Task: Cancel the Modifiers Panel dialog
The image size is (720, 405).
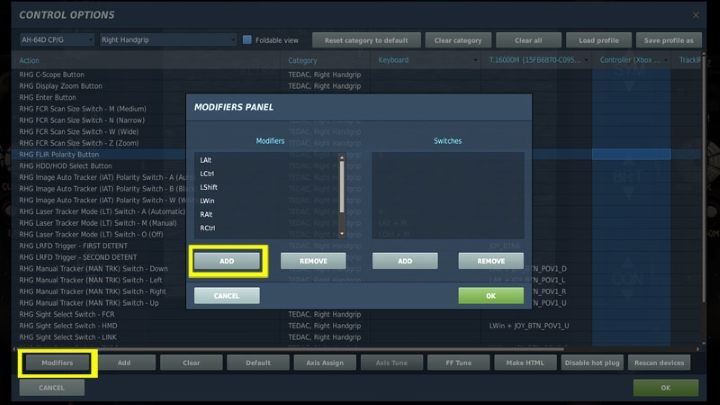Action: [x=227, y=296]
